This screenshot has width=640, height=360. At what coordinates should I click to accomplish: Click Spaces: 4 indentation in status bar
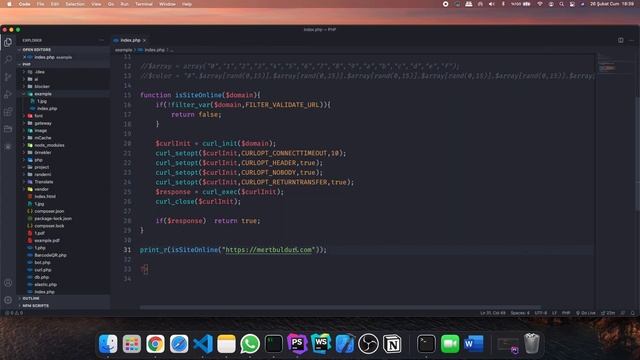coord(520,313)
